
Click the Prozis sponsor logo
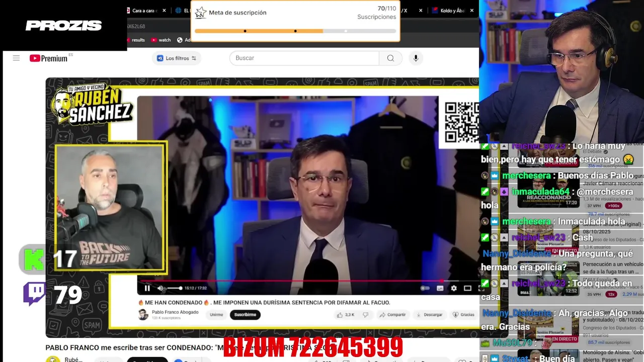click(63, 26)
